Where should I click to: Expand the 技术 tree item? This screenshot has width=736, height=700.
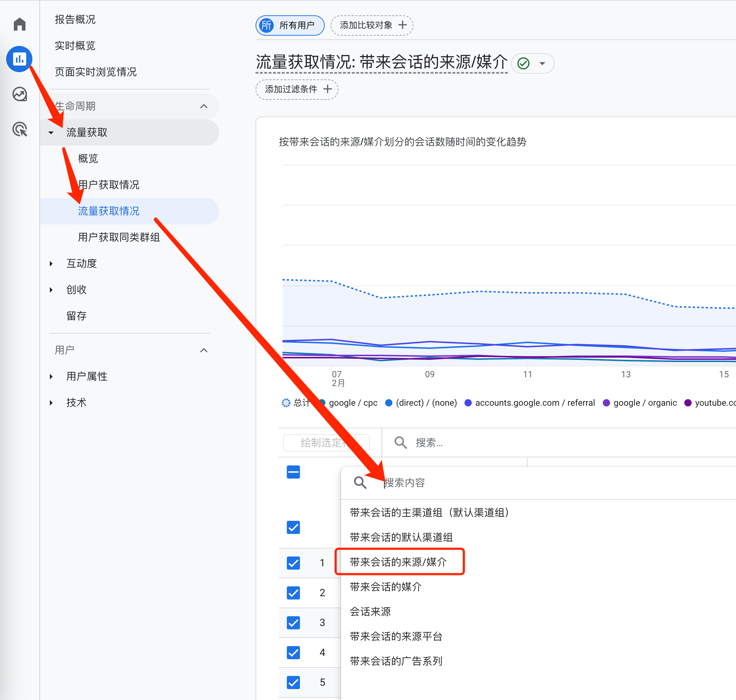[51, 402]
